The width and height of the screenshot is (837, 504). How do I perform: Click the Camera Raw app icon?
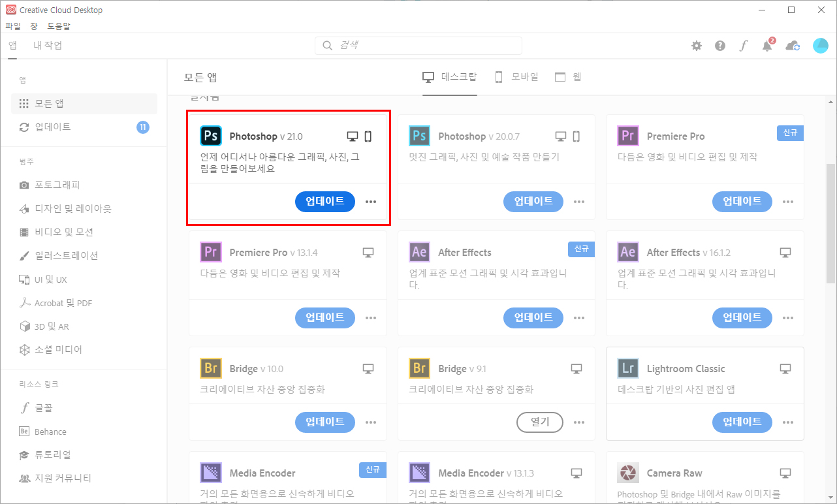(x=628, y=473)
